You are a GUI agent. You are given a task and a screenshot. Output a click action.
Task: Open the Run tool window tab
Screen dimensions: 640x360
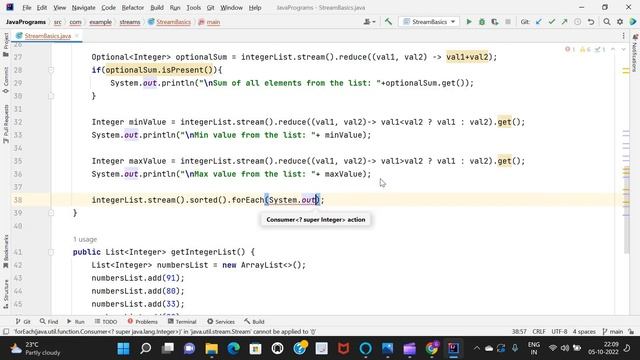(76, 322)
